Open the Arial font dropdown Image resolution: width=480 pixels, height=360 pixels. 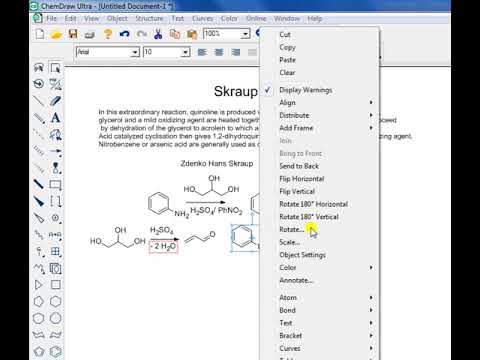(135, 52)
